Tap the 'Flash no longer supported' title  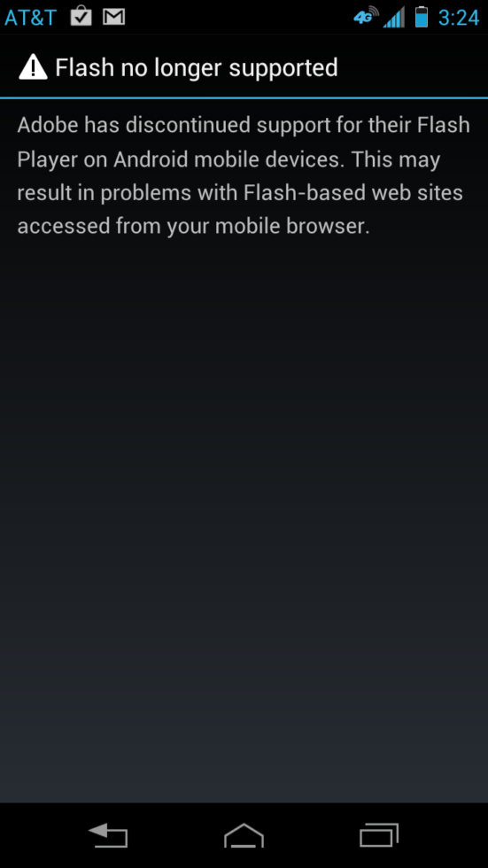click(x=197, y=68)
